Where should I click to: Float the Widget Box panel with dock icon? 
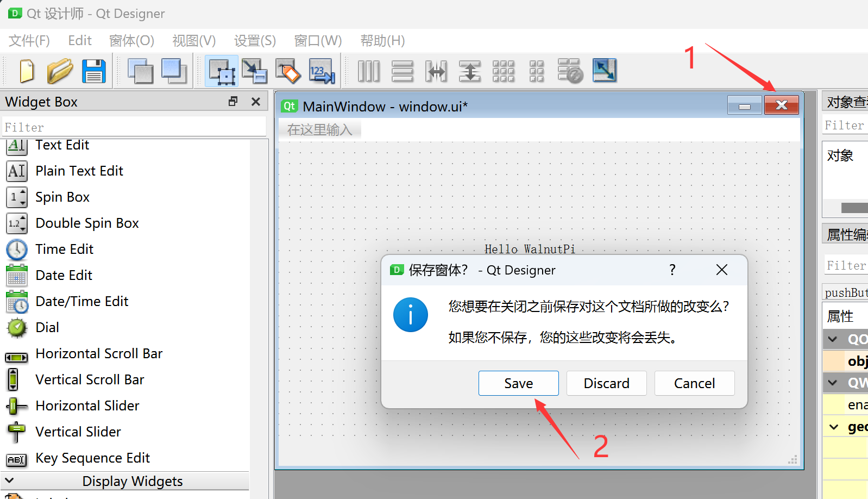coord(233,101)
